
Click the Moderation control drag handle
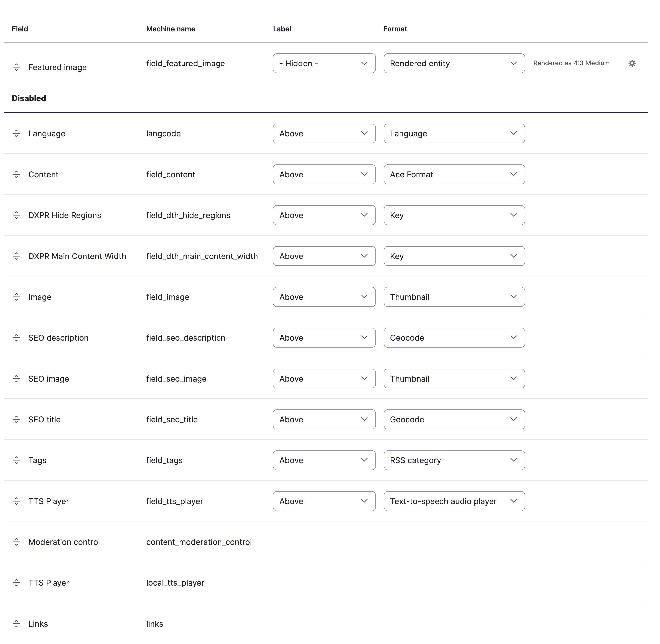coord(16,542)
